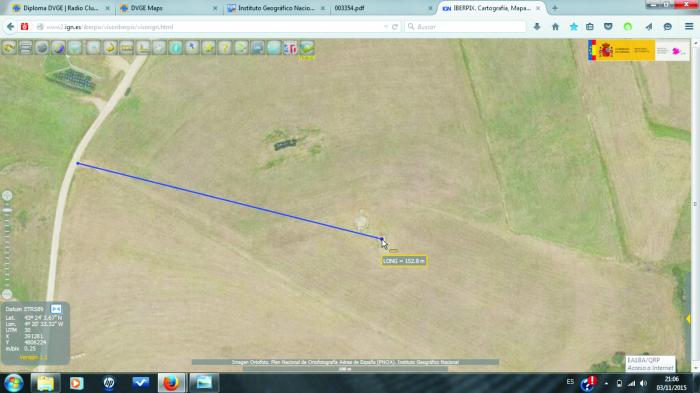
Task: Click the zoom out button below slider
Action: click(7, 294)
